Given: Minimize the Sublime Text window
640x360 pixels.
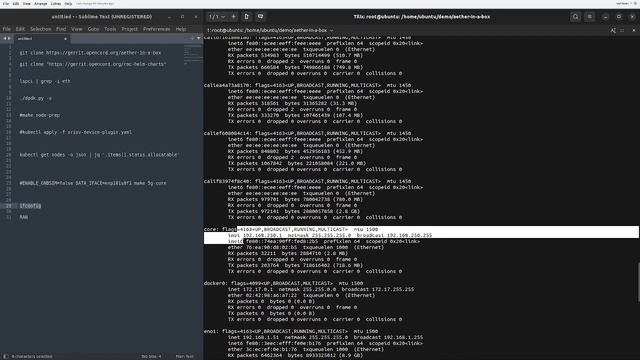Looking at the screenshot, I should (169, 17).
